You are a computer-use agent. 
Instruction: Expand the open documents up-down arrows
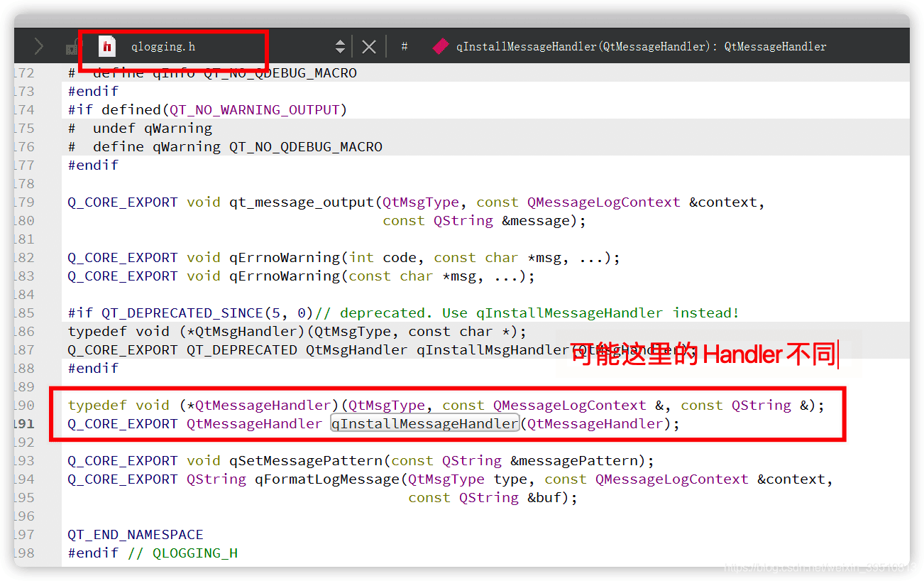click(x=340, y=47)
